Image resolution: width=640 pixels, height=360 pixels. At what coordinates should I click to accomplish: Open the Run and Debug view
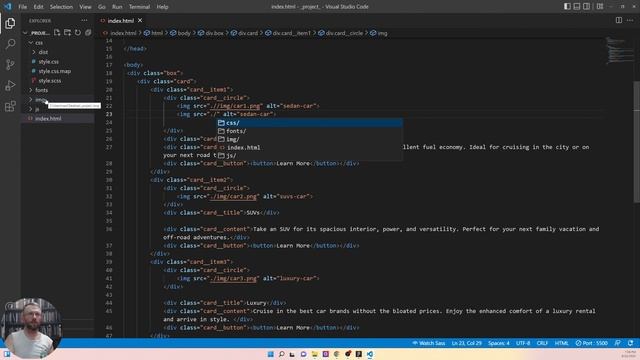[x=10, y=85]
